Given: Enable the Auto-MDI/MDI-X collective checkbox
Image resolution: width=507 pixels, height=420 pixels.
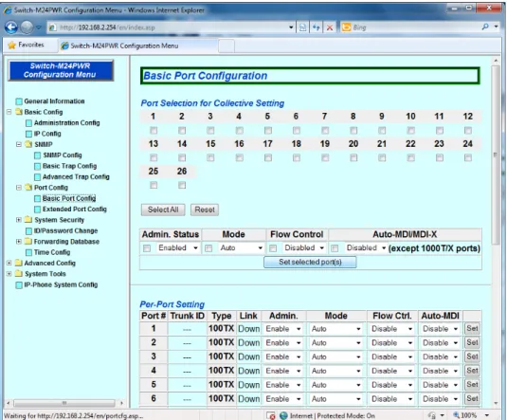Looking at the screenshot, I should (x=335, y=248).
